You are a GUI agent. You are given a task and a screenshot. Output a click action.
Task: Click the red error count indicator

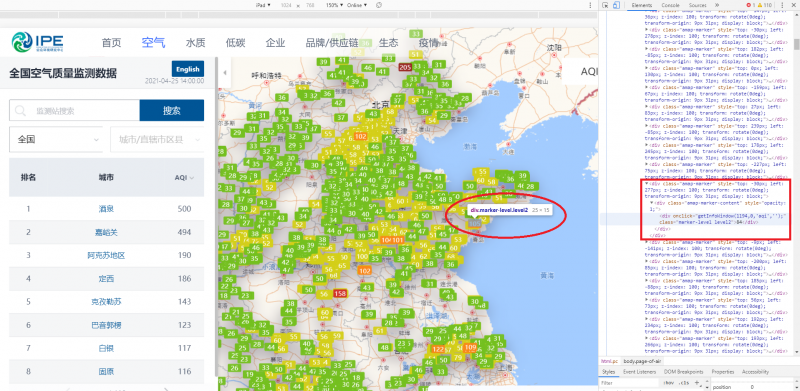pyautogui.click(x=752, y=5)
